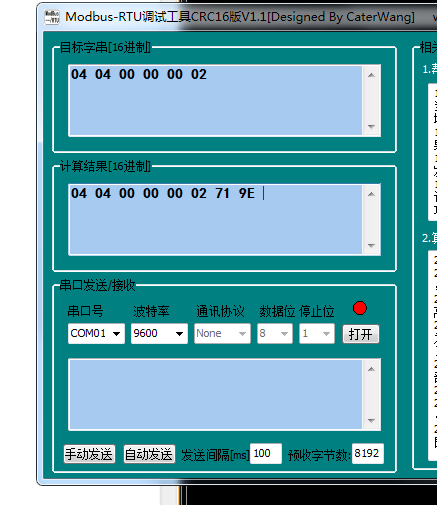Click the red serial port status indicator

(x=360, y=308)
